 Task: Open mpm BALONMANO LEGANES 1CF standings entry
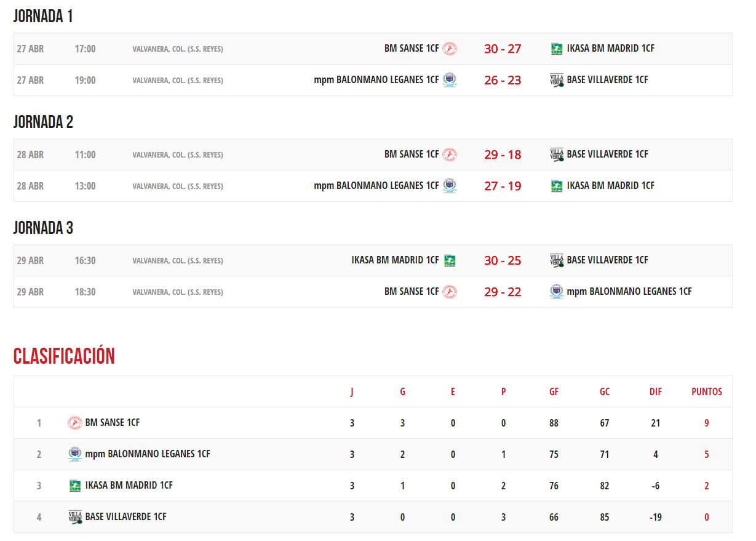pyautogui.click(x=148, y=454)
